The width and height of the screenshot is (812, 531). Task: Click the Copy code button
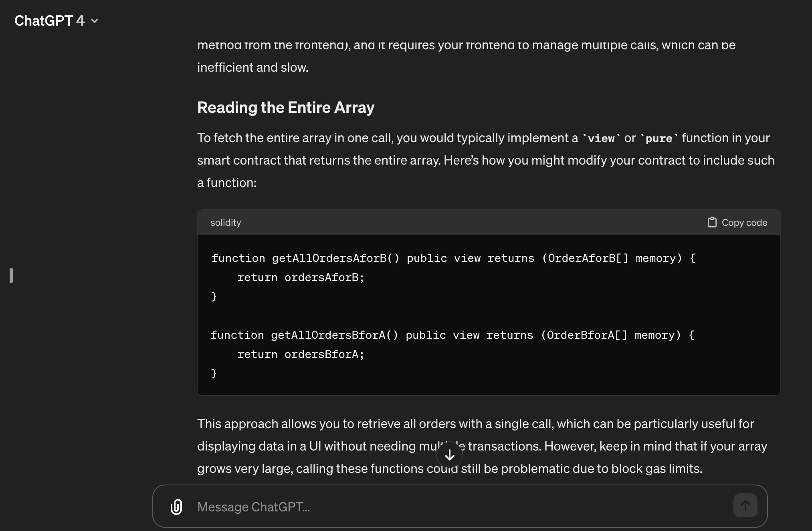(737, 222)
